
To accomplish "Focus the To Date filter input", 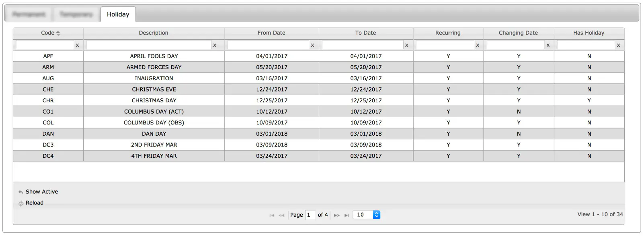I will click(362, 45).
